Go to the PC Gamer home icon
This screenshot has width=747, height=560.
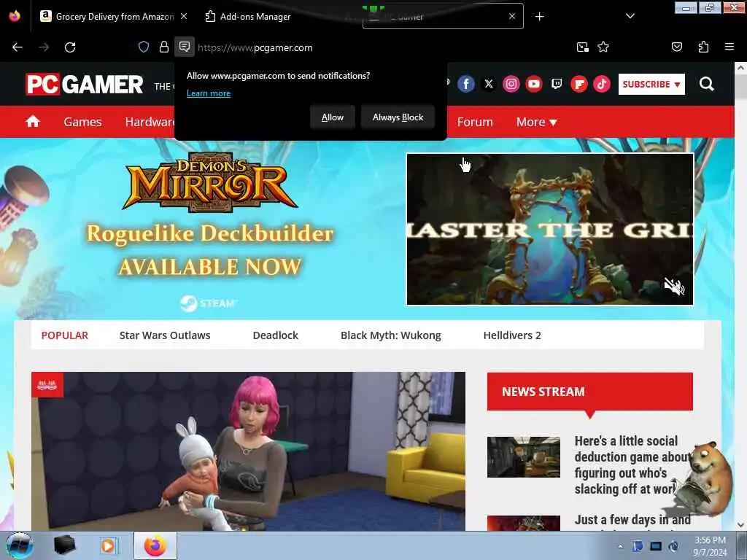[33, 122]
